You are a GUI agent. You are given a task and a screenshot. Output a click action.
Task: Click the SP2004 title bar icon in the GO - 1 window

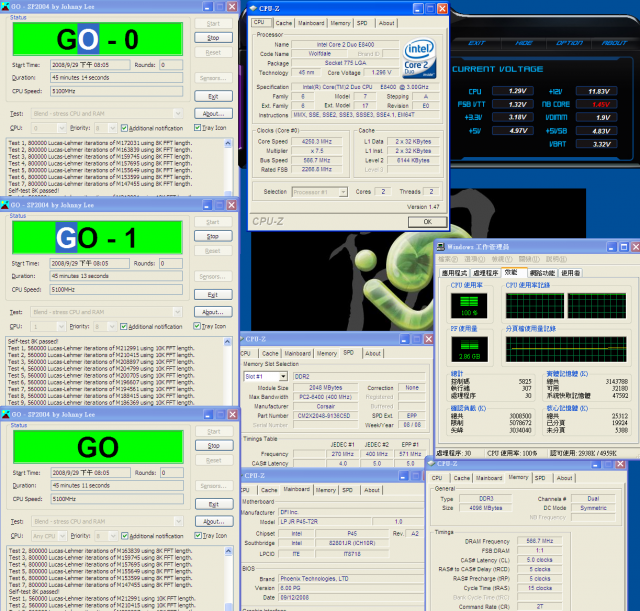(x=5, y=205)
